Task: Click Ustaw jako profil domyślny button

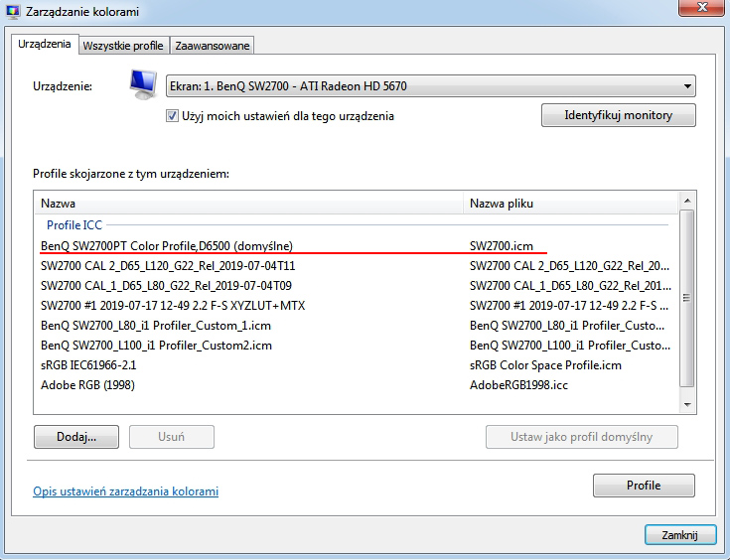Action: [581, 437]
